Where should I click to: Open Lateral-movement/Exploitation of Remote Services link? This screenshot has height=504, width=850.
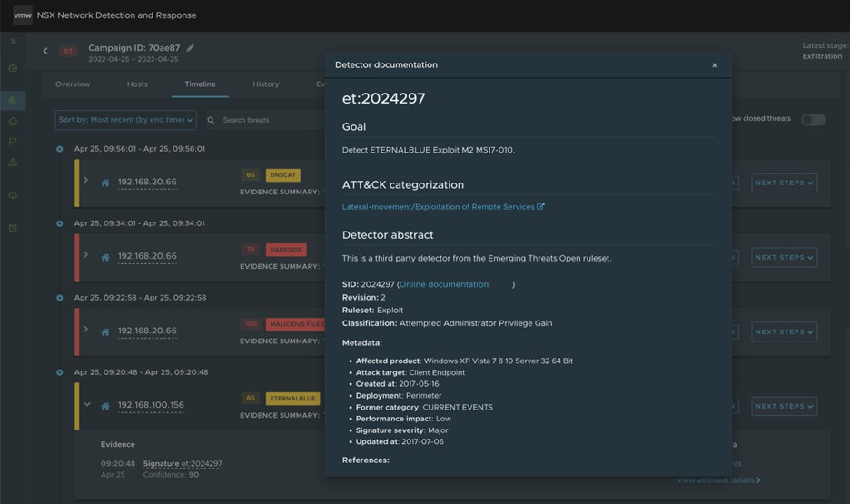(x=439, y=207)
